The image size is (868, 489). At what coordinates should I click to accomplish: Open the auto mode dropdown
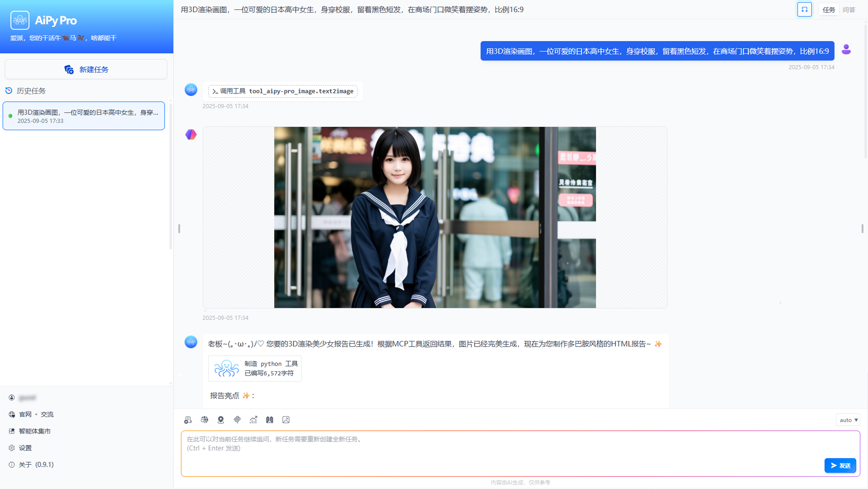point(848,420)
